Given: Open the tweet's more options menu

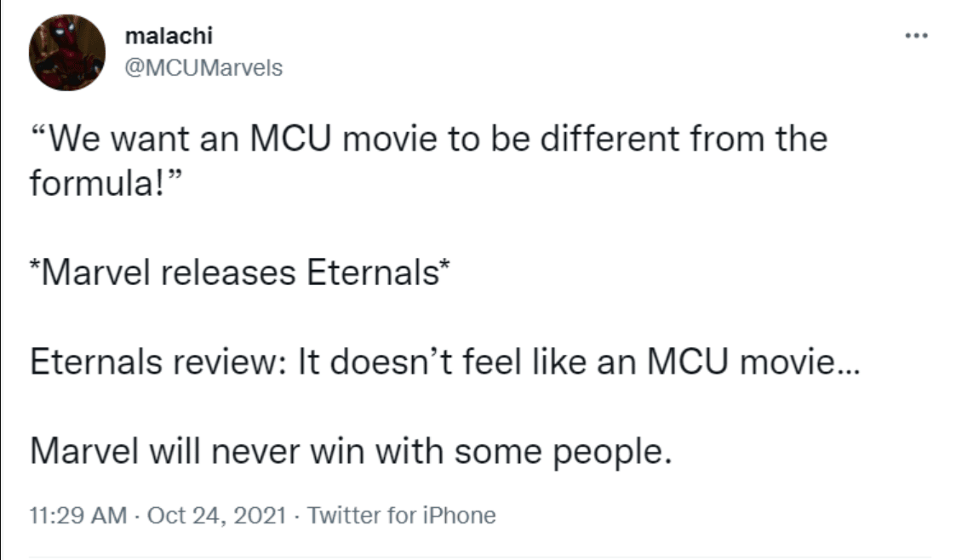Looking at the screenshot, I should tap(916, 37).
